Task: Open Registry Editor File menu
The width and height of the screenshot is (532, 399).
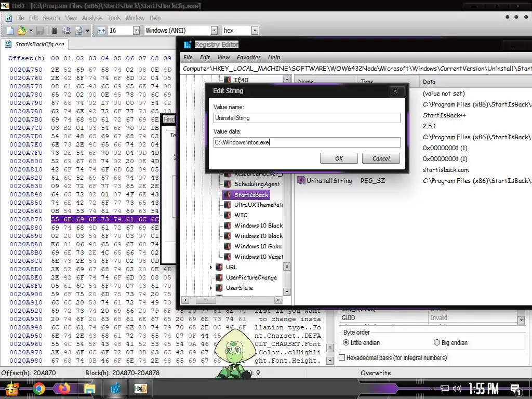Action: coord(188,57)
